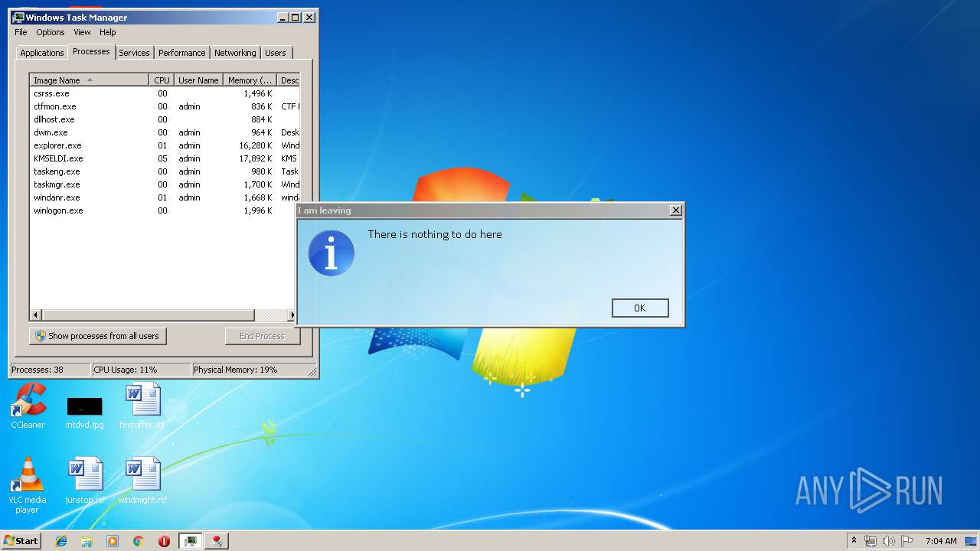Viewport: 980px width, 551px height.
Task: Select the taskmgr.exe process row
Action: [164, 184]
